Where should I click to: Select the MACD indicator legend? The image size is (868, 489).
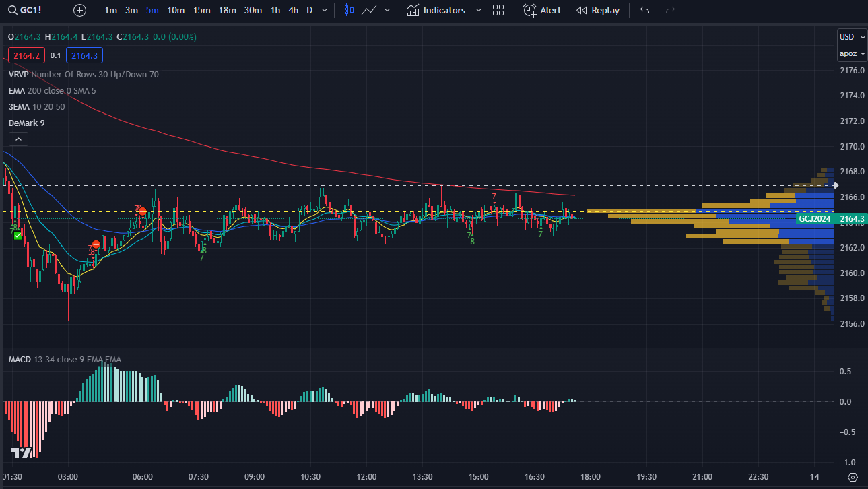point(65,360)
